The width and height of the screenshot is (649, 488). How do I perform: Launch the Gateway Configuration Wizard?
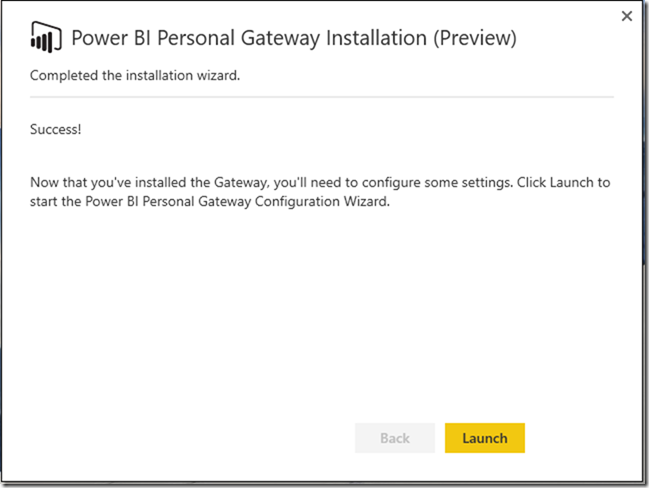[x=485, y=438]
